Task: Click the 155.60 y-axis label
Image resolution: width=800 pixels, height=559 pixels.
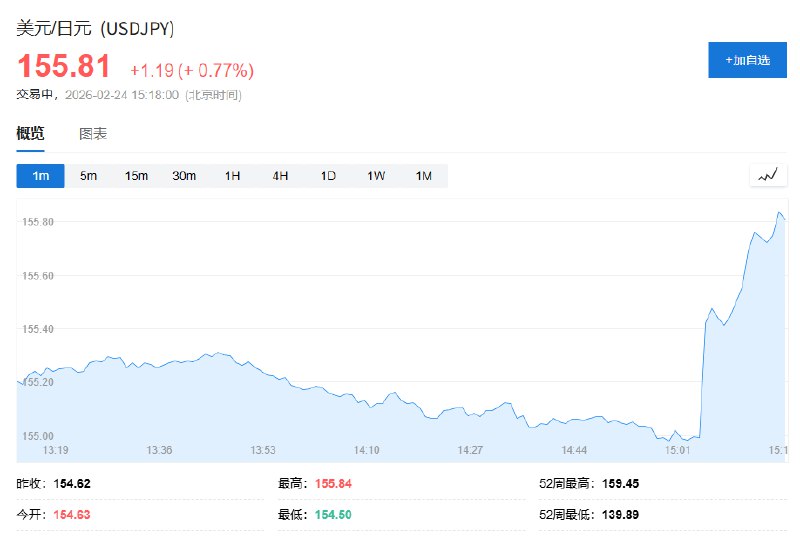Action: pyautogui.click(x=38, y=276)
